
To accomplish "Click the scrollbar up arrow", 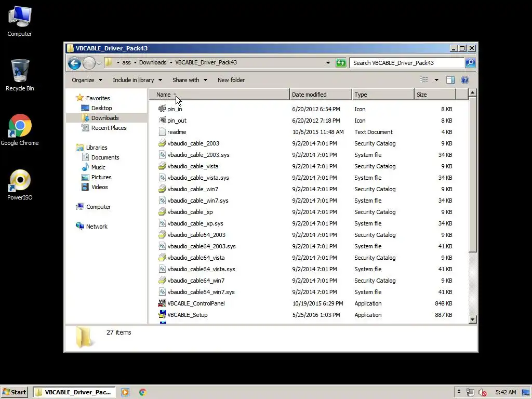I will pyautogui.click(x=472, y=92).
